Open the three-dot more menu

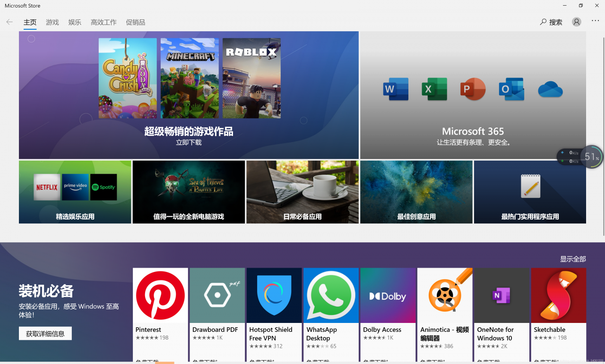click(x=595, y=21)
